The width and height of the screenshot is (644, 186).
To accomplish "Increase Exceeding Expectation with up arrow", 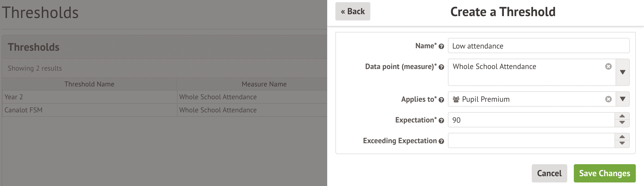I will click(622, 137).
